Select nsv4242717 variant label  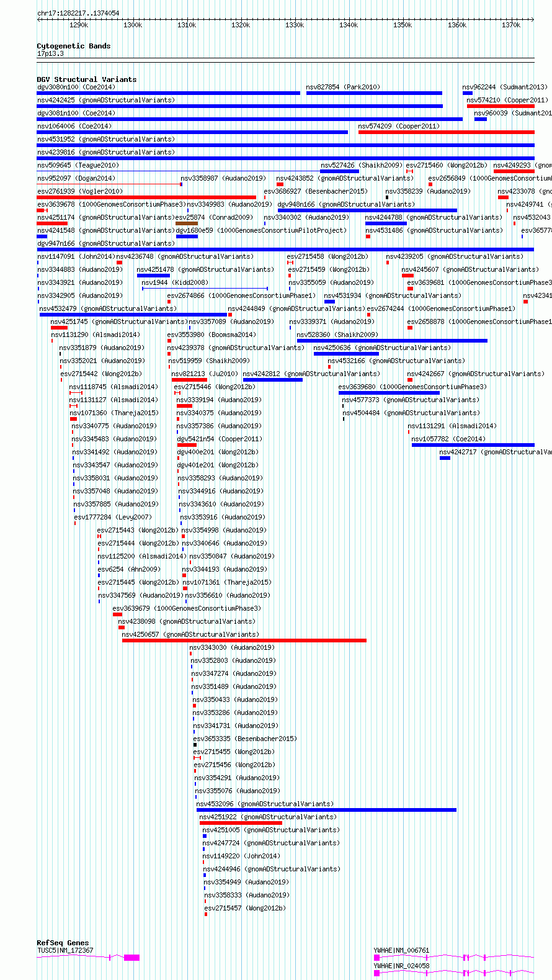(496, 452)
